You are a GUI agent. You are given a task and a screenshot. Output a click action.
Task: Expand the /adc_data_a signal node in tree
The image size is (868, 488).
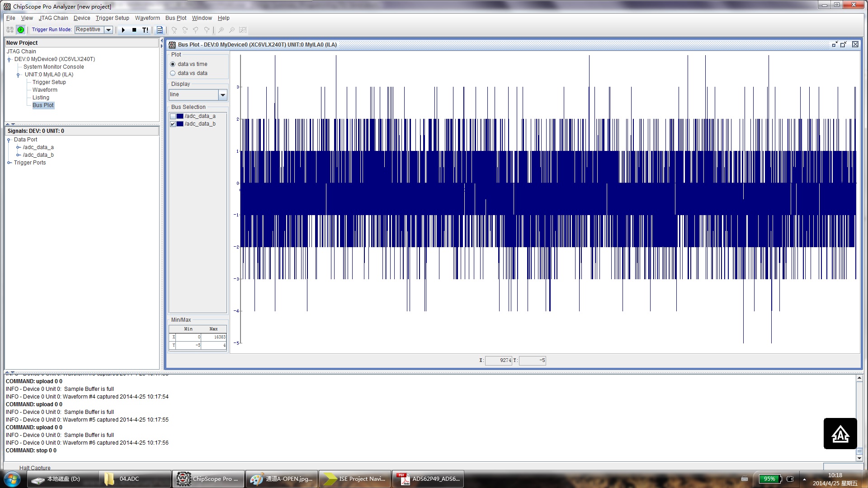[x=19, y=147]
